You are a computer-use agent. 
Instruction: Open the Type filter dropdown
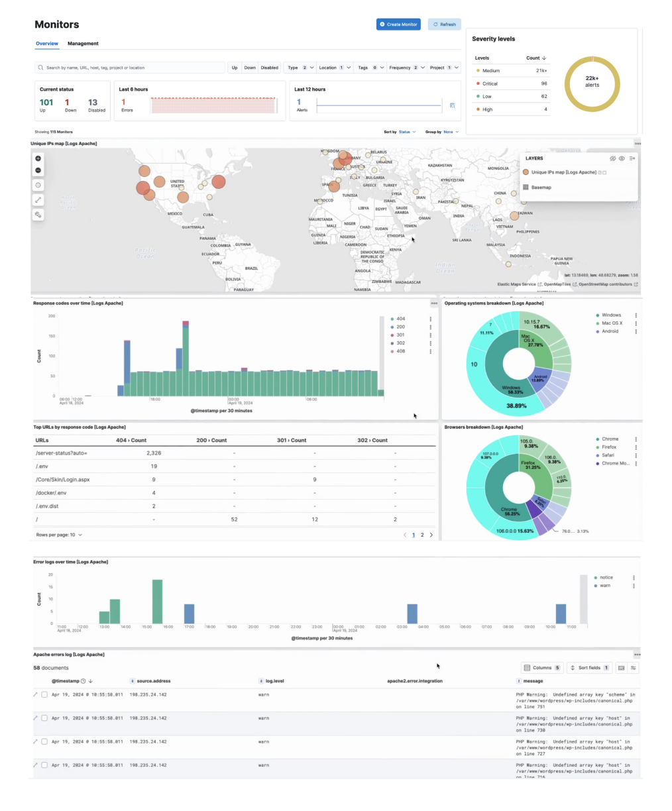[300, 68]
